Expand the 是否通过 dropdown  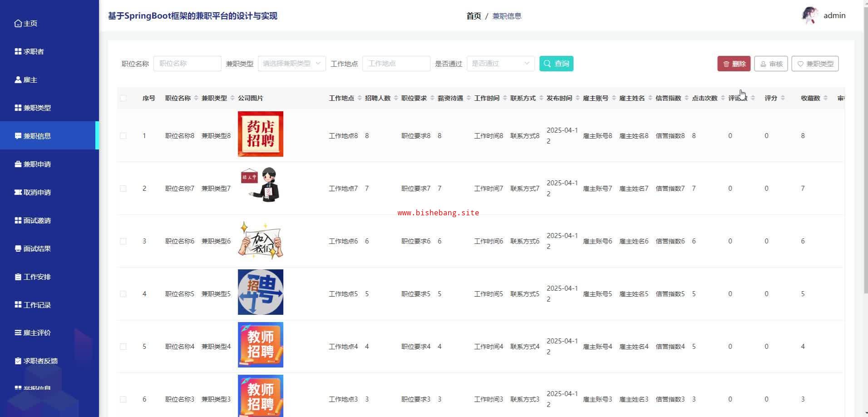500,64
